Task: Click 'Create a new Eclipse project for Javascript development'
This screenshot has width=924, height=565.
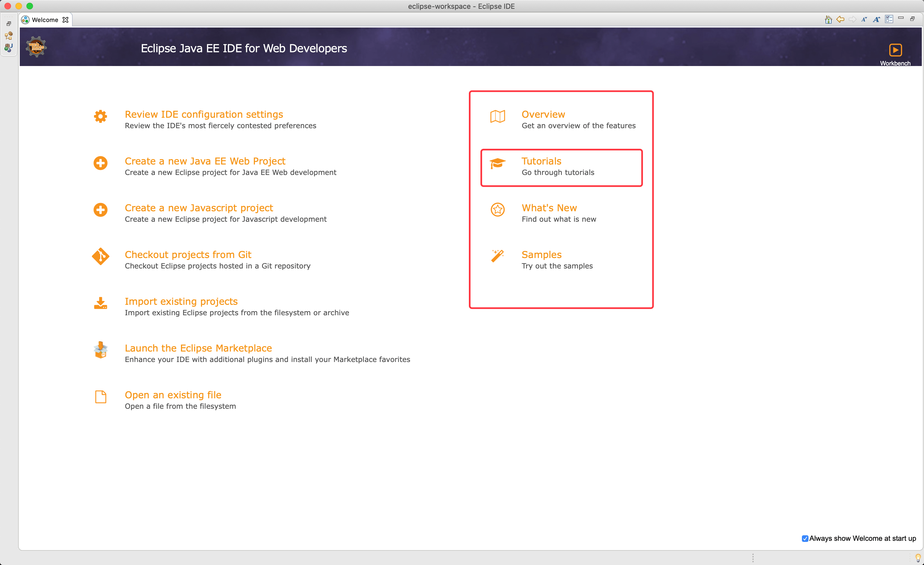Action: 226,219
